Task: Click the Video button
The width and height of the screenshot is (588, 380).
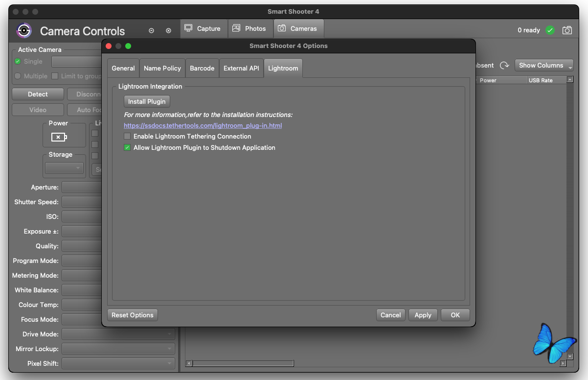Action: (x=38, y=110)
